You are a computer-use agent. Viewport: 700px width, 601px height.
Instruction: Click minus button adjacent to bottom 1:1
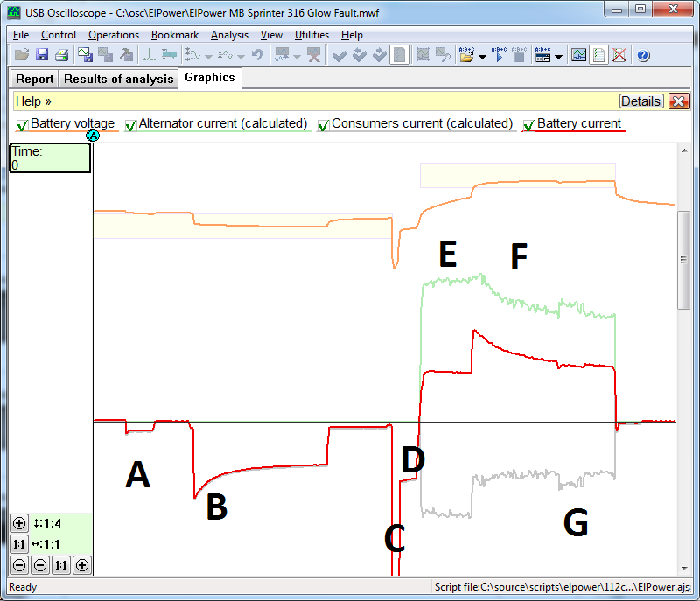pyautogui.click(x=40, y=565)
